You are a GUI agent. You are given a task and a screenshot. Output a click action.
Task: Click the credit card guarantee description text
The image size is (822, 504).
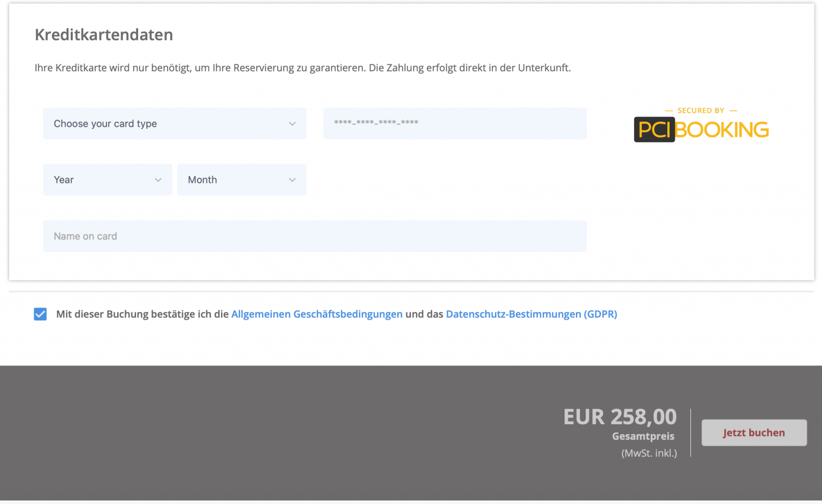[302, 68]
